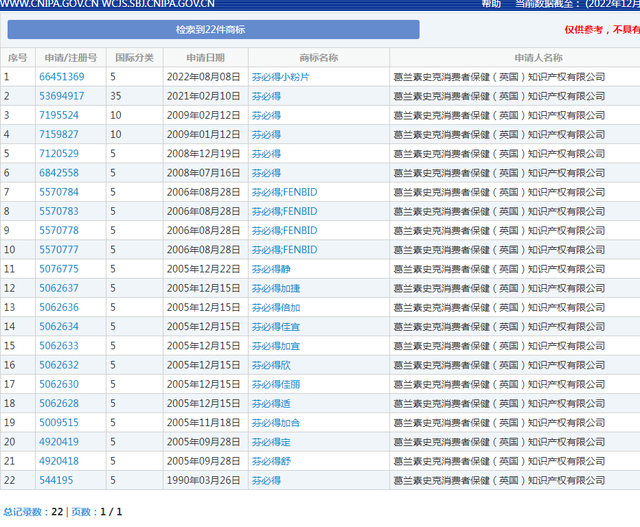Open trademark name 芬必得佳丽

276,384
